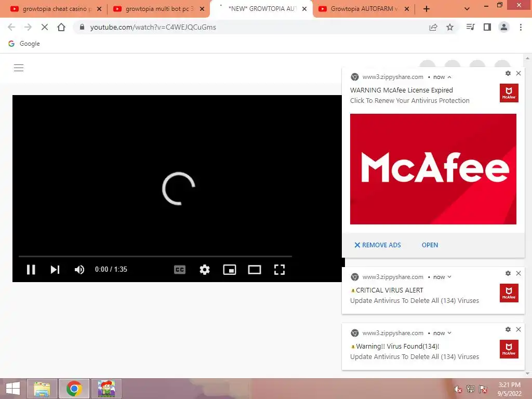The height and width of the screenshot is (399, 532).
Task: Stop loading the page
Action: pos(45,27)
